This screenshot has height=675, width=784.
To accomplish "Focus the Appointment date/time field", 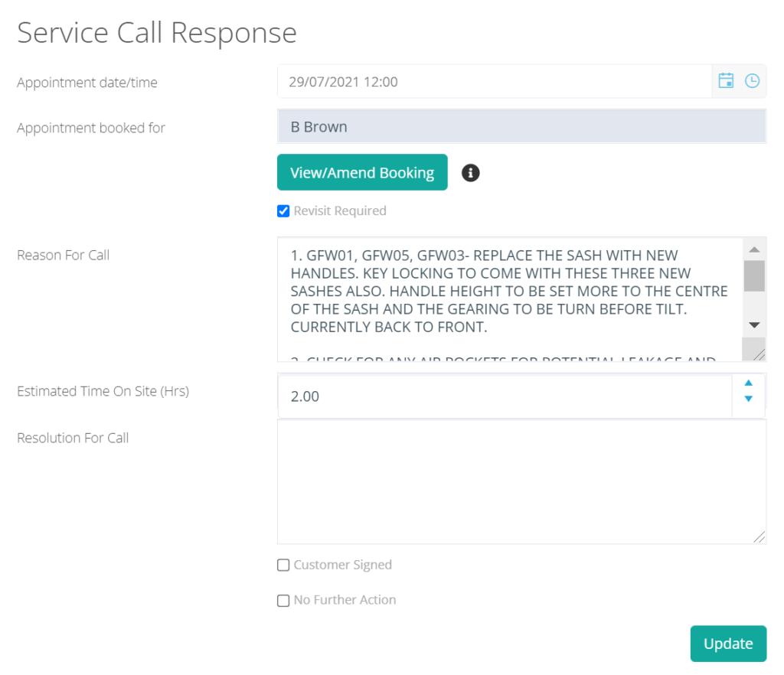I will pyautogui.click(x=494, y=82).
